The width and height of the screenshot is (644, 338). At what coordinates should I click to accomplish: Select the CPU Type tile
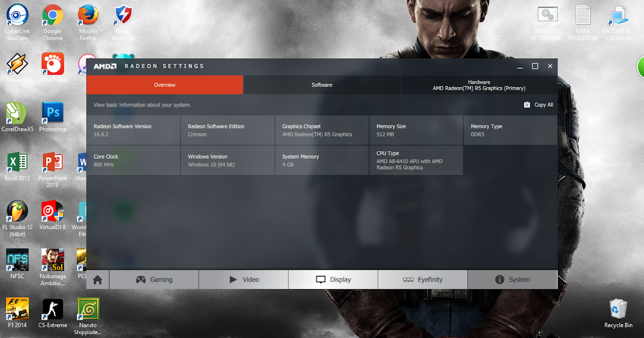(x=416, y=160)
